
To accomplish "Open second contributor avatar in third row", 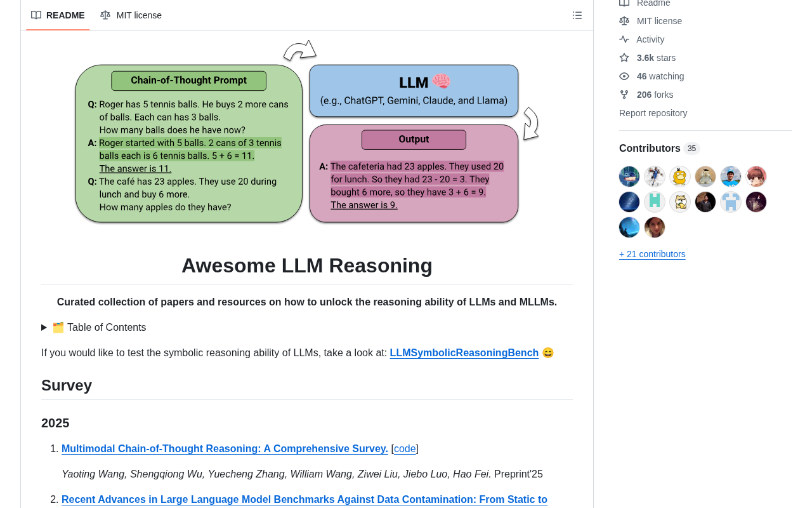I will [x=655, y=227].
